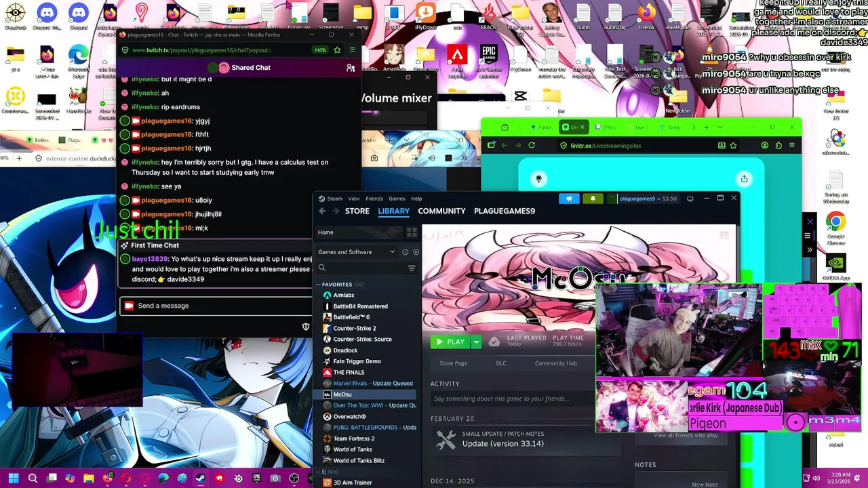The height and width of the screenshot is (488, 868).
Task: Click the Home button in Steam library
Action: tap(359, 232)
